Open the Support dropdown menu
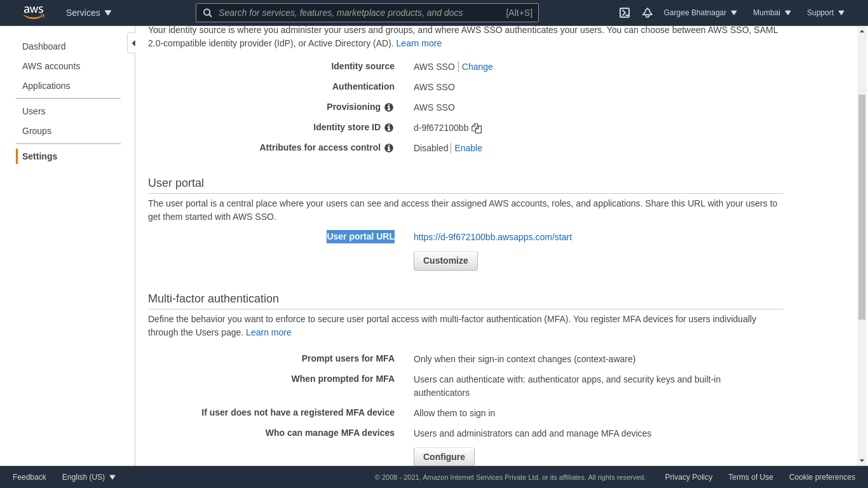The height and width of the screenshot is (488, 868). 825,13
